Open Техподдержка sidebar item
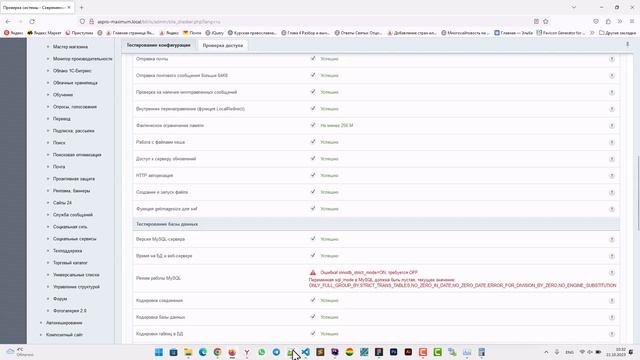 (x=67, y=251)
